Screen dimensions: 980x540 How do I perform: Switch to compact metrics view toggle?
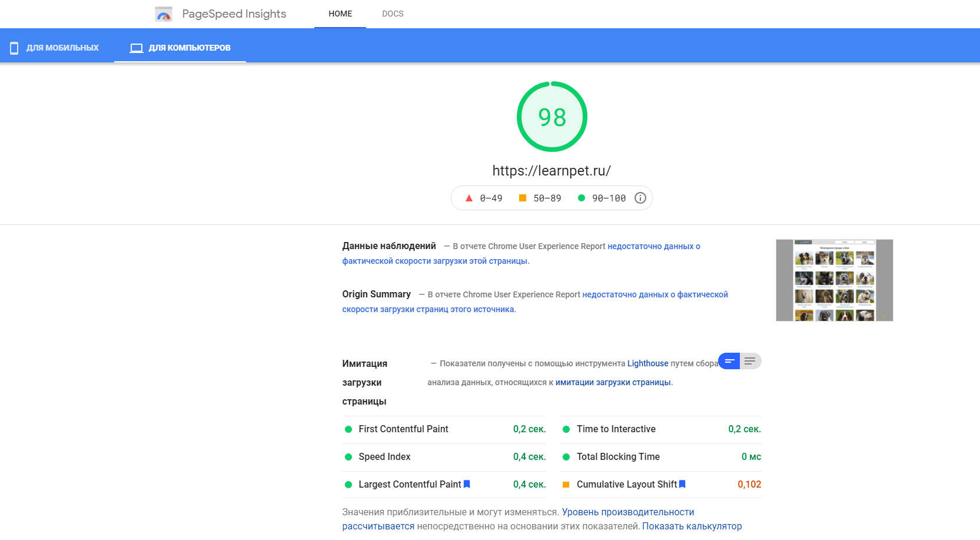click(729, 361)
